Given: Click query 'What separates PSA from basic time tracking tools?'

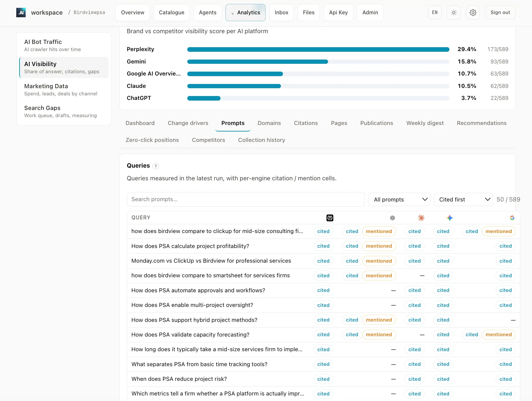Looking at the screenshot, I should [199, 364].
